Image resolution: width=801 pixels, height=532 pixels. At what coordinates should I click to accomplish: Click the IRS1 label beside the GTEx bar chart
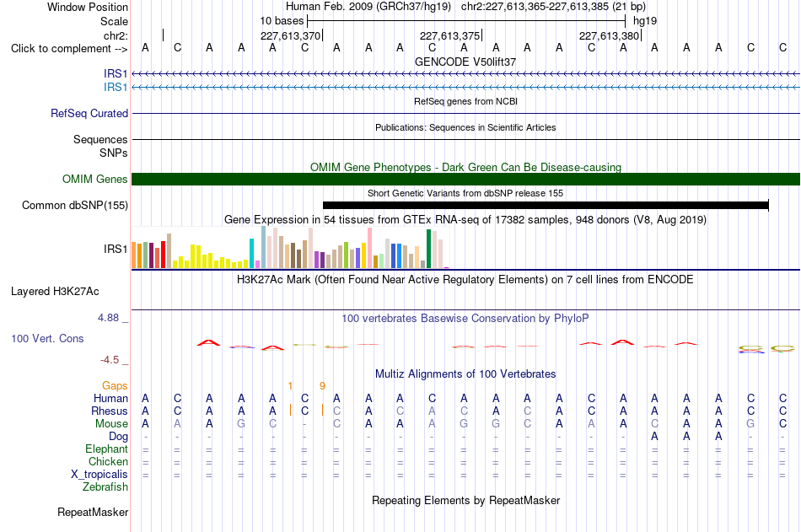[x=116, y=249]
